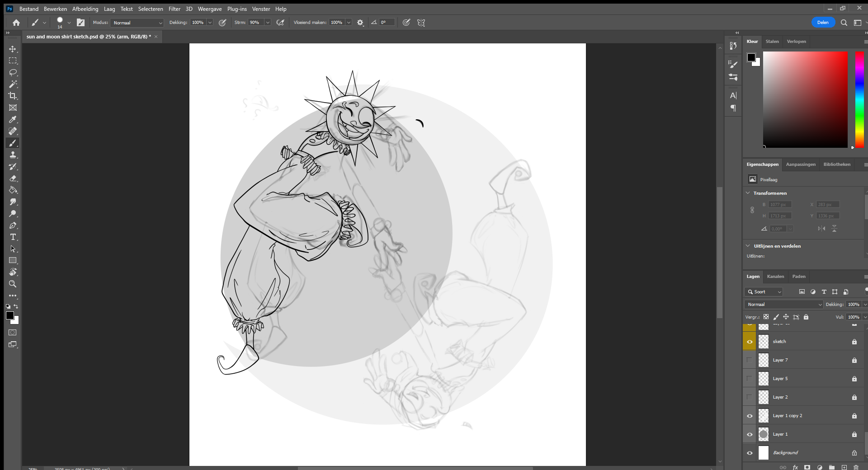
Task: Toggle pressure for opacity button
Action: pos(222,23)
